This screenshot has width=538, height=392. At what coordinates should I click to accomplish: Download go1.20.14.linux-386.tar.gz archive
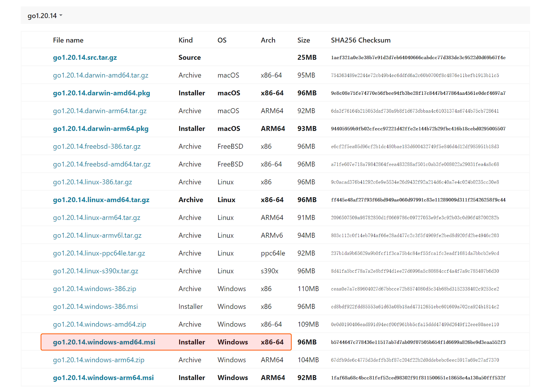(92, 182)
